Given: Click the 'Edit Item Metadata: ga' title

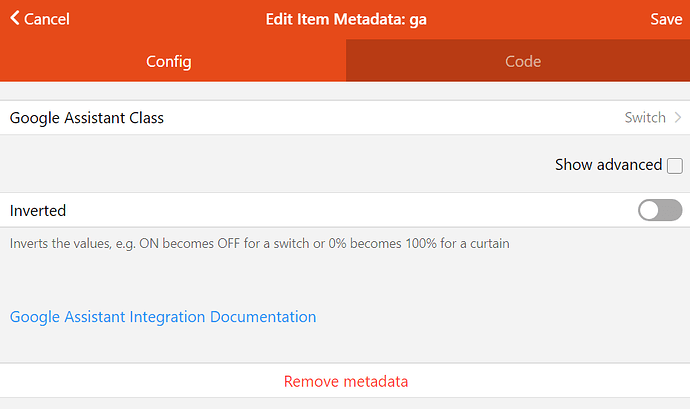Looking at the screenshot, I should click(346, 19).
